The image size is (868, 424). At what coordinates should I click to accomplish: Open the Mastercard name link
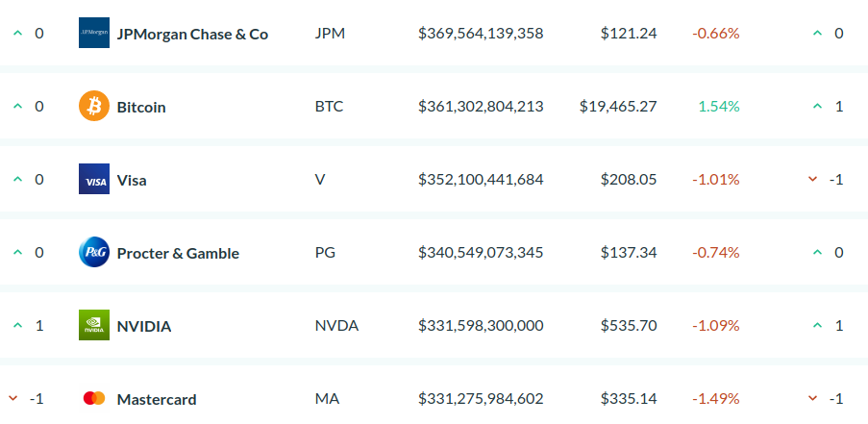click(x=157, y=399)
